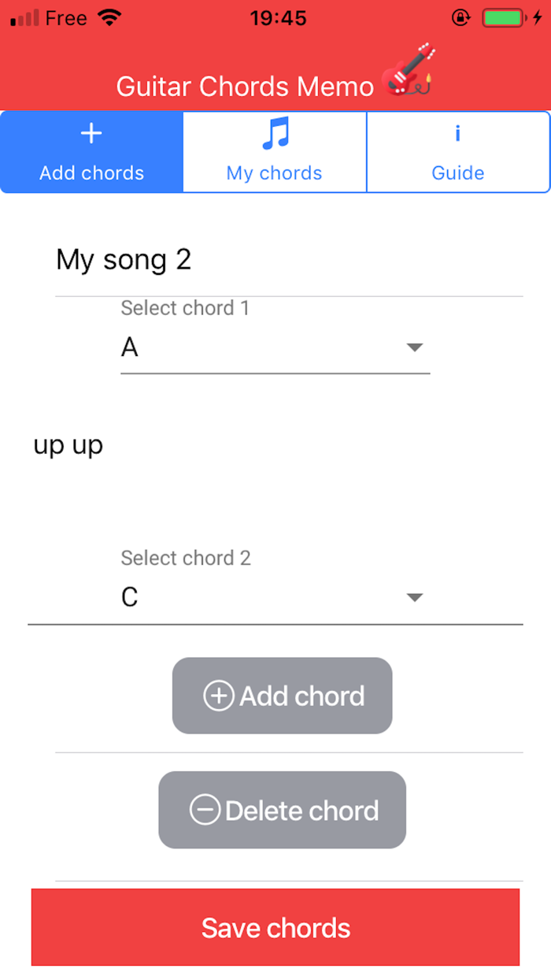The width and height of the screenshot is (551, 980).
Task: Tap the plus icon on the Add chords tab
Action: pos(91,132)
